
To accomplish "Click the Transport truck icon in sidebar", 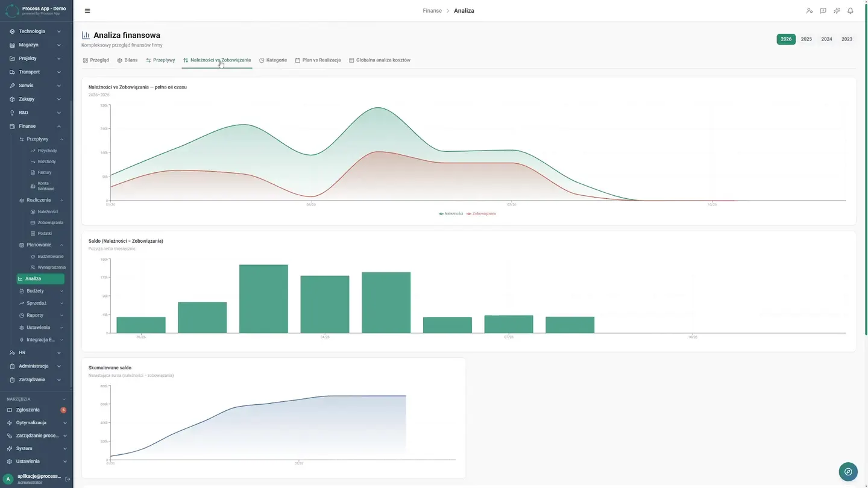I will (12, 72).
